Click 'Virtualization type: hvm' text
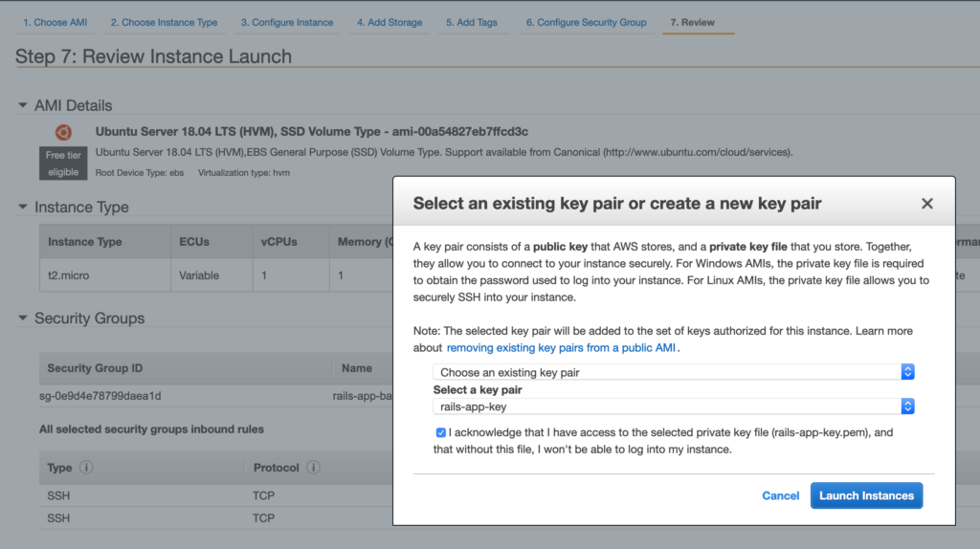The height and width of the screenshot is (549, 980). (244, 173)
